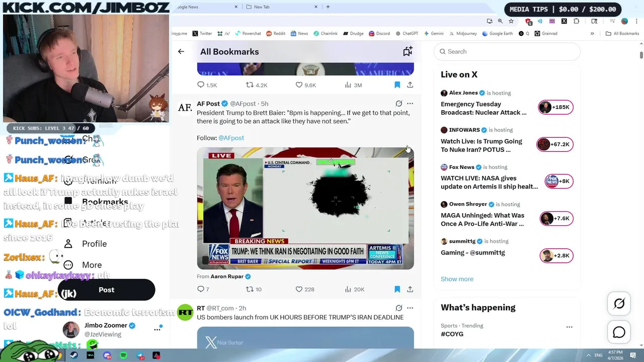Select Profile in the X sidebar
This screenshot has width=644, height=362.
[86, 244]
